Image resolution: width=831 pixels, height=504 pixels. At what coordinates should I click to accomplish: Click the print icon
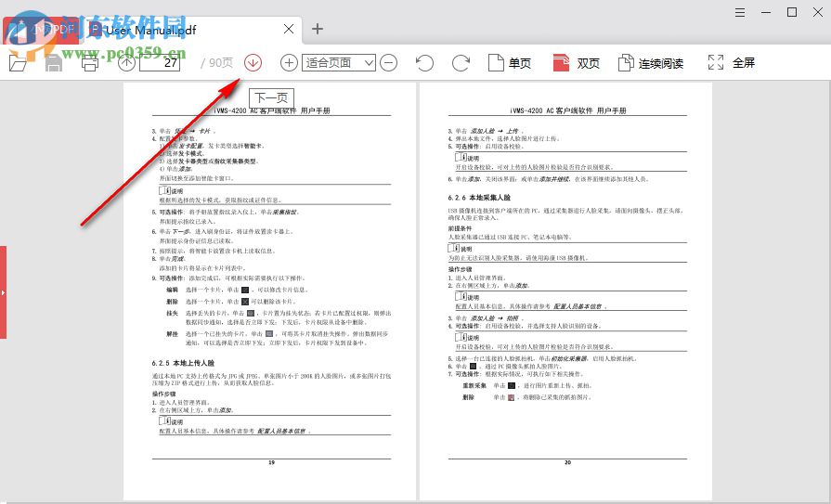click(x=90, y=63)
